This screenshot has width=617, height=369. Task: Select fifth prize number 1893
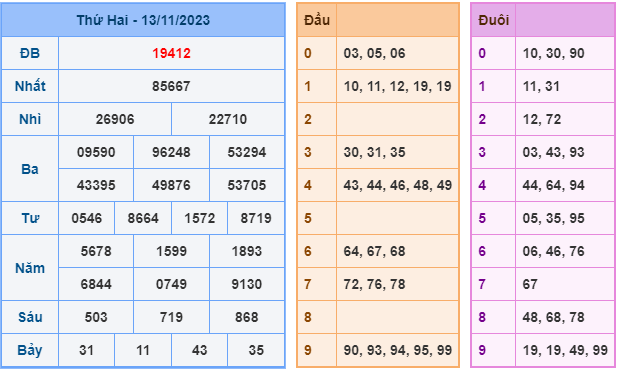(x=247, y=251)
